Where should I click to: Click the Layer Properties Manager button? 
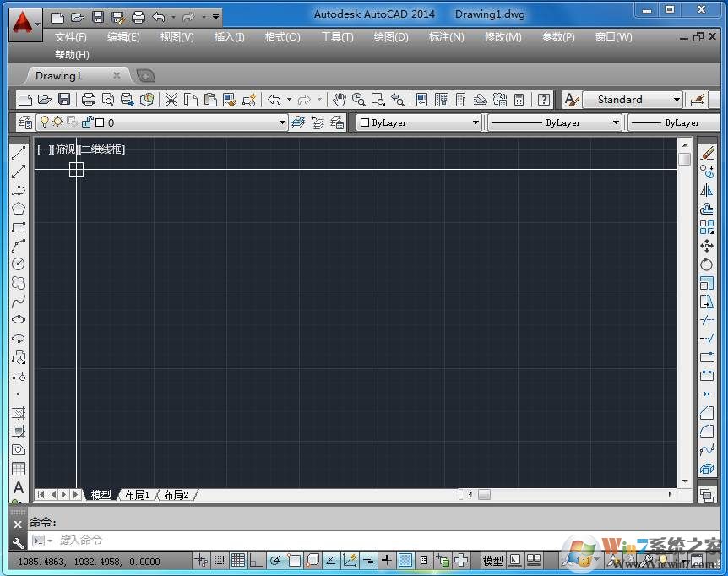pos(24,122)
